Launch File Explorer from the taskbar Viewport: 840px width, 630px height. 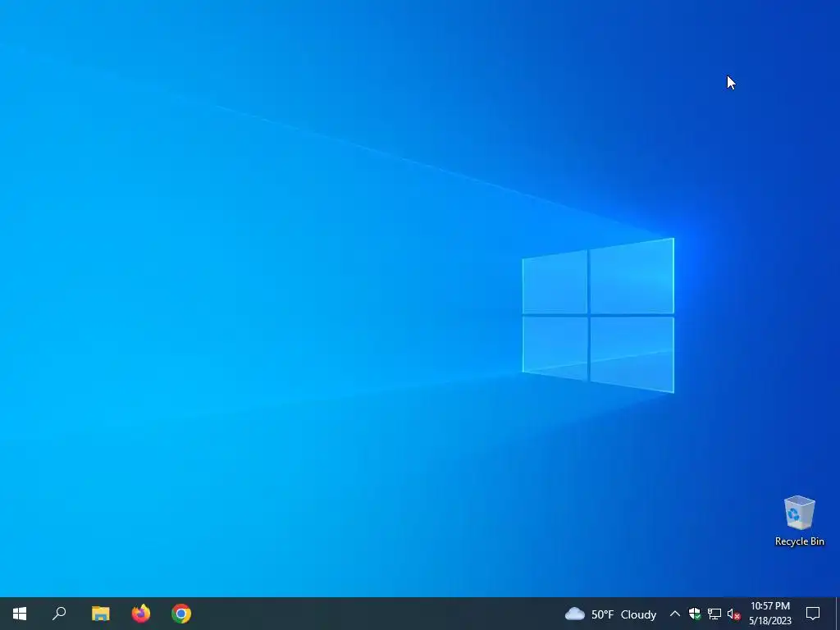(100, 614)
